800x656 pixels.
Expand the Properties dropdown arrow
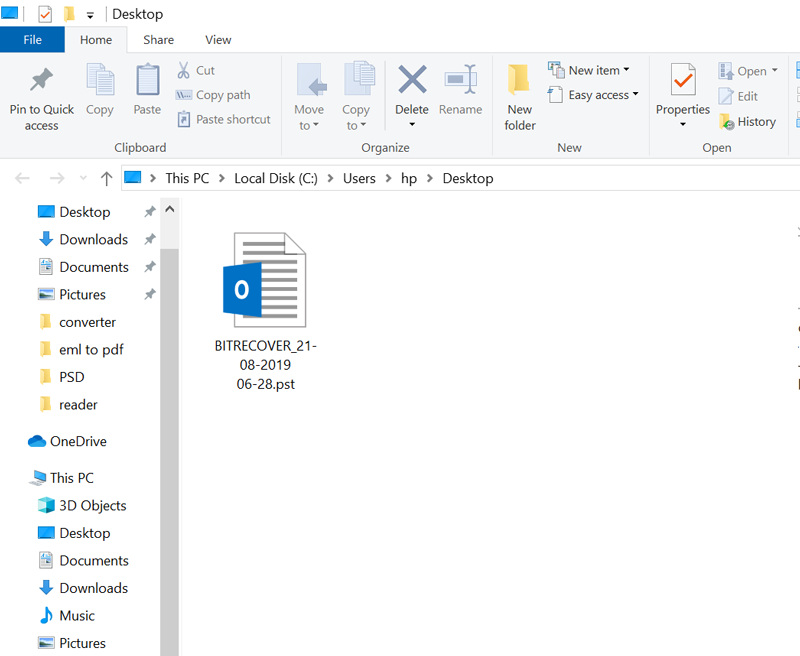click(683, 124)
